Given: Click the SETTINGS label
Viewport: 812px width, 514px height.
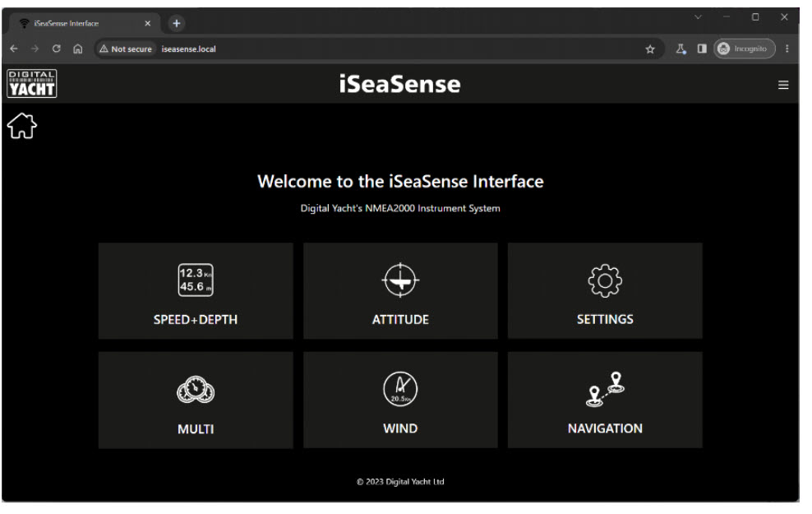Looking at the screenshot, I should tap(605, 319).
